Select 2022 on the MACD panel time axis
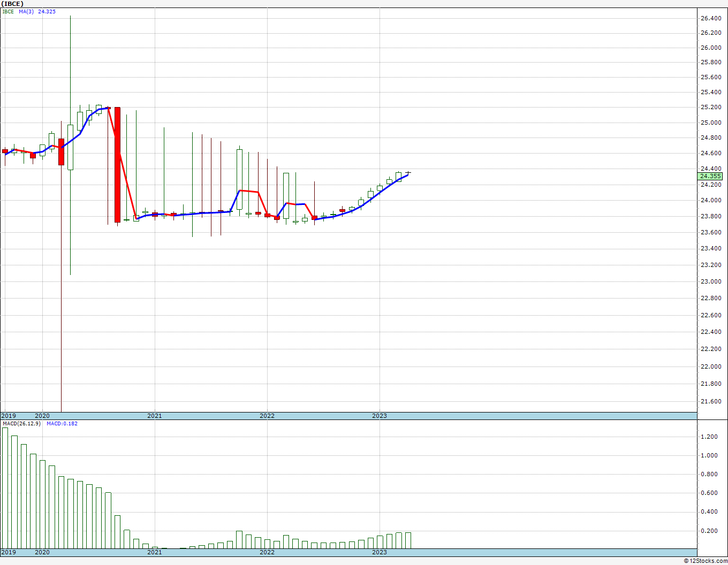This screenshot has width=728, height=565. point(267,552)
